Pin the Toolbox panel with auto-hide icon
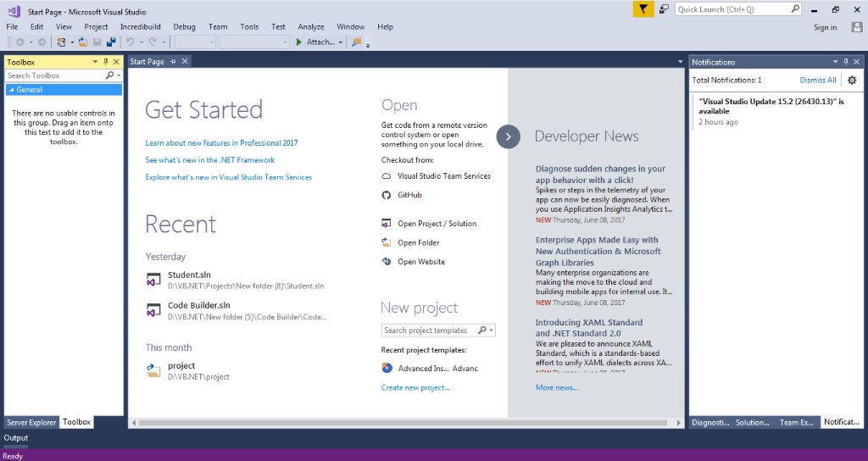868x461 pixels. [106, 62]
